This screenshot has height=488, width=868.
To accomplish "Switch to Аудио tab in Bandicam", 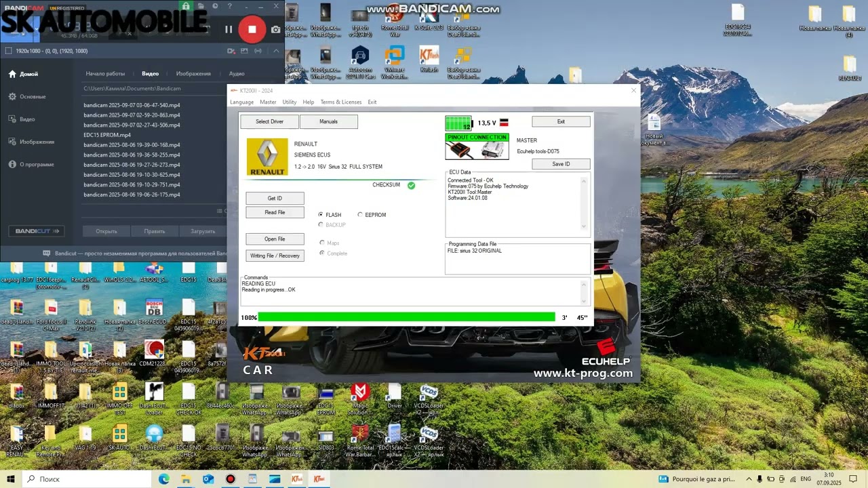I will (237, 74).
